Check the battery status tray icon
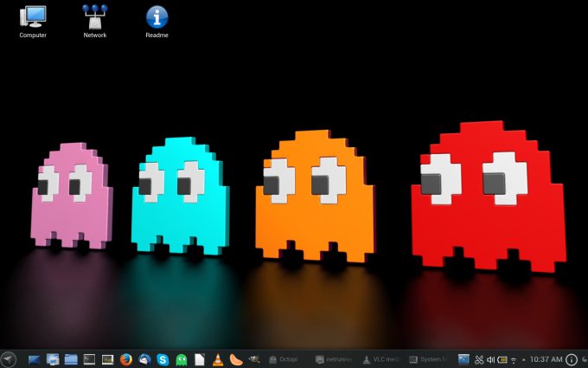Screen dimensions: 588x368 (x=502, y=359)
